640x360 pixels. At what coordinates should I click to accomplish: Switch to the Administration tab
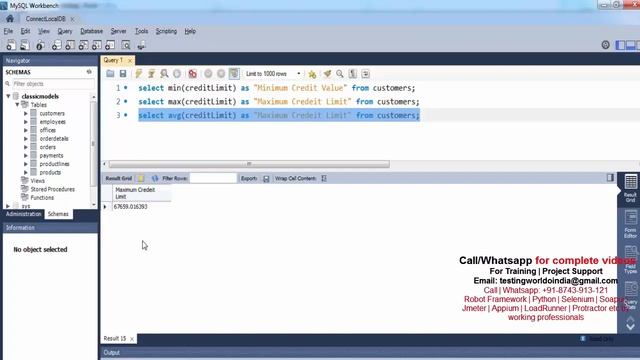[23, 214]
